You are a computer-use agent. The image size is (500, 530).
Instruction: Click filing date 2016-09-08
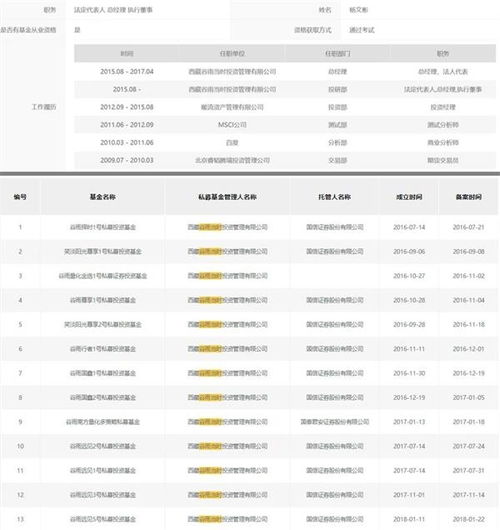coord(469,251)
